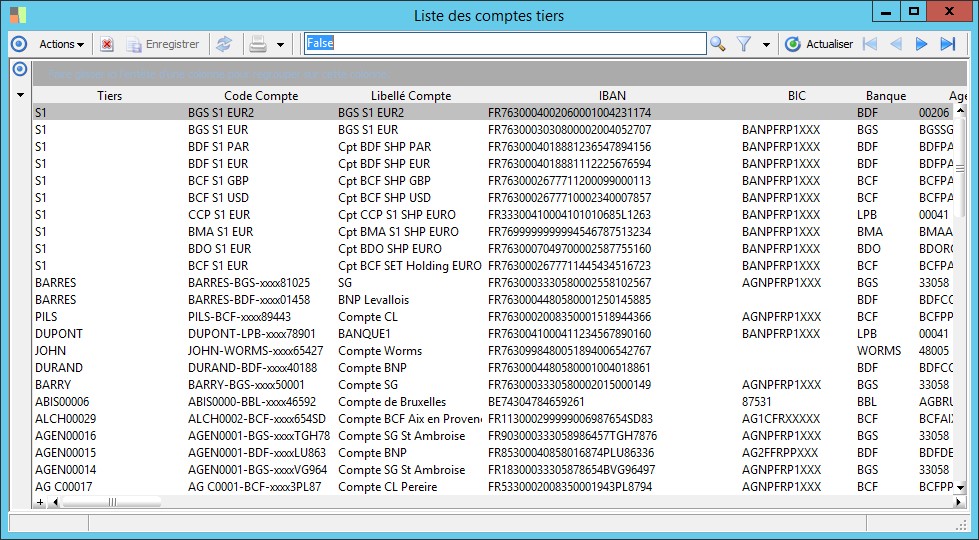Click the plus button at the grid's bottom-left
This screenshot has width=979, height=540.
(41, 502)
